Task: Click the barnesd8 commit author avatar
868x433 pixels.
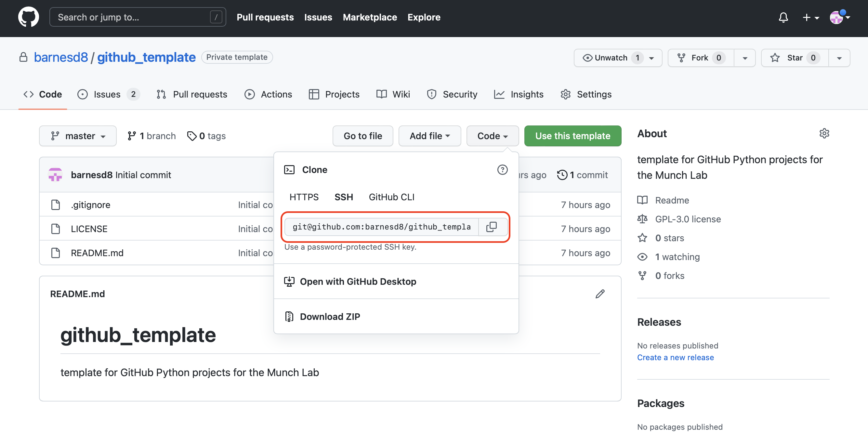Action: [55, 175]
